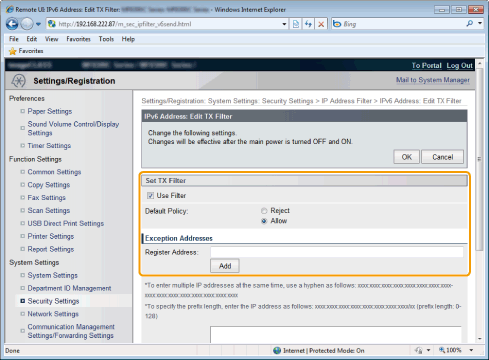Open the View menu
The image size is (489, 360).
click(51, 39)
